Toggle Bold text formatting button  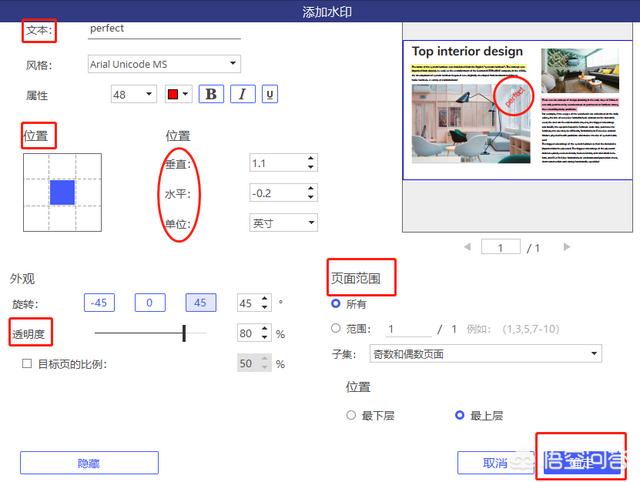[210, 94]
